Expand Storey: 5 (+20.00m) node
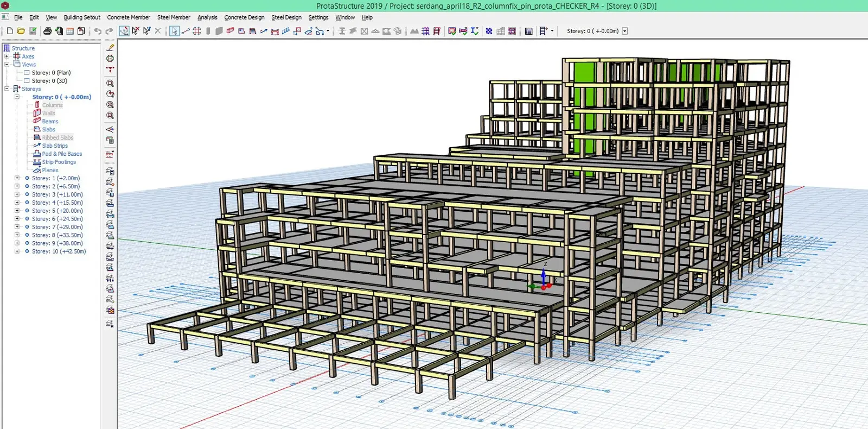This screenshot has height=429, width=868. [x=17, y=211]
